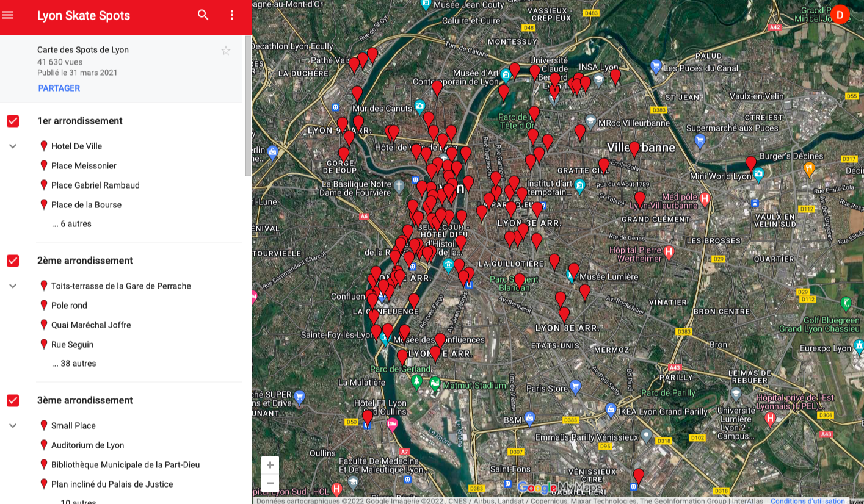
Task: Star the Carte des Spots de Lyon map
Action: tap(226, 51)
